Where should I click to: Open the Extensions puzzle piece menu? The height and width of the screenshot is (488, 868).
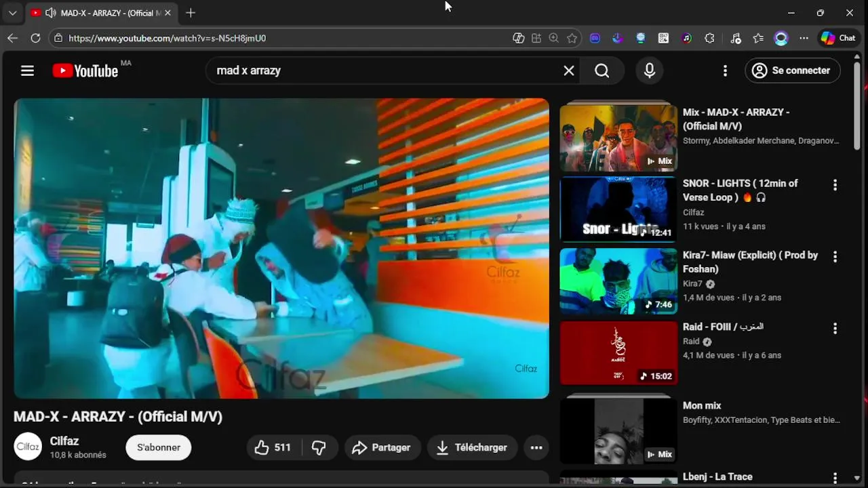pos(709,38)
